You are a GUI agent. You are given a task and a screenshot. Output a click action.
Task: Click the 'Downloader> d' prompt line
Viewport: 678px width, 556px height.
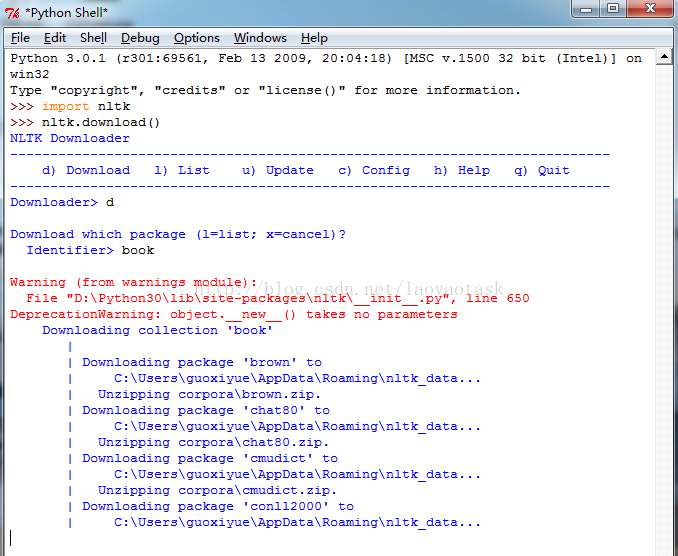tap(62, 202)
